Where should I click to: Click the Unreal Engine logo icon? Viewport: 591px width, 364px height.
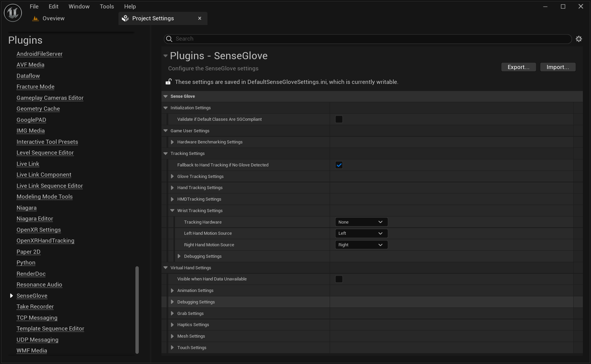(x=13, y=13)
